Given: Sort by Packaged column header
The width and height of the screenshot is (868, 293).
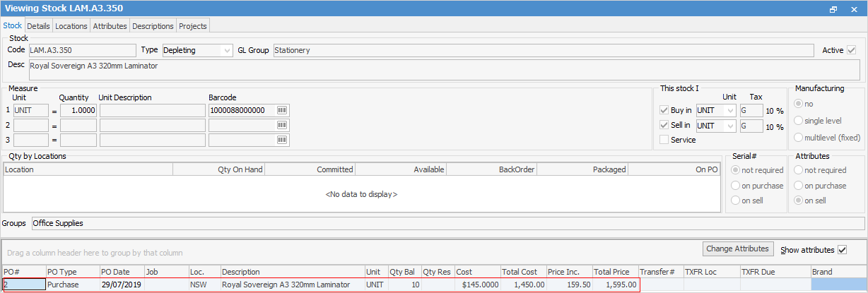Looking at the screenshot, I should click(x=582, y=169).
